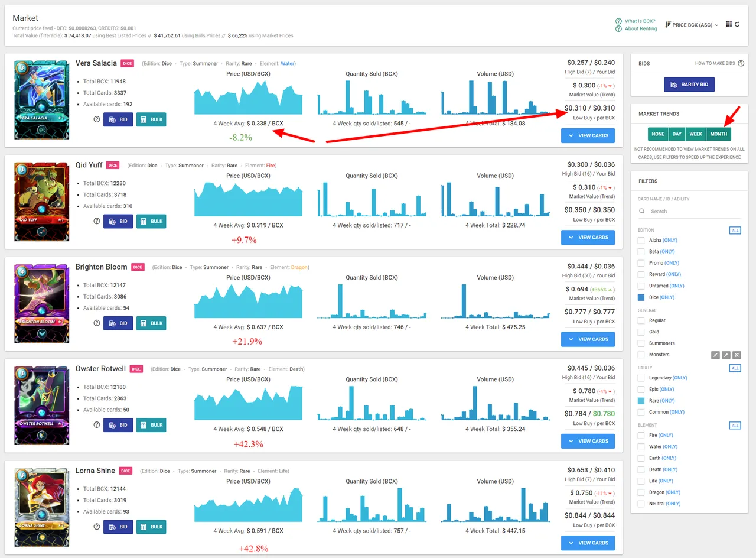Expand VIEW CARDS for Qid Yuff
This screenshot has height=558, width=756.
click(x=588, y=238)
